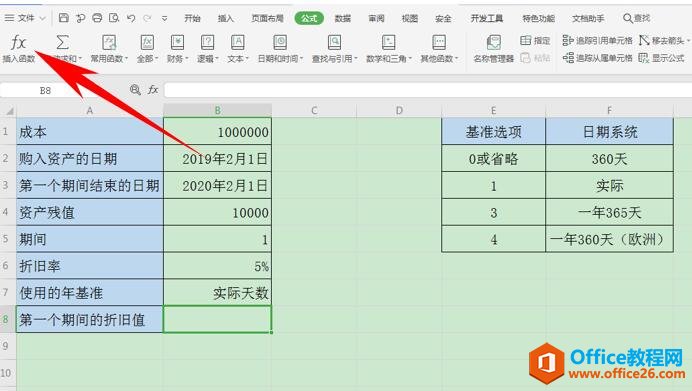This screenshot has width=692, height=391.
Task: Switch to the 插入 tab
Action: (226, 18)
